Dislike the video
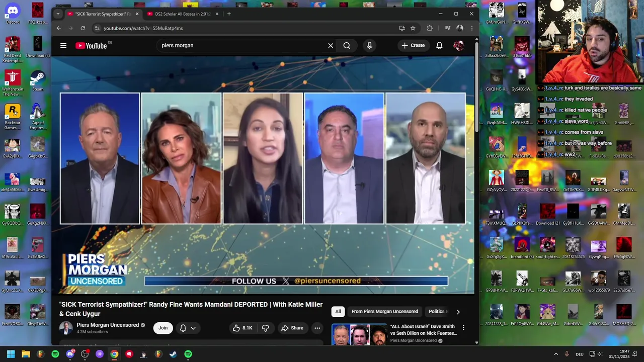644x362 pixels. click(x=266, y=328)
